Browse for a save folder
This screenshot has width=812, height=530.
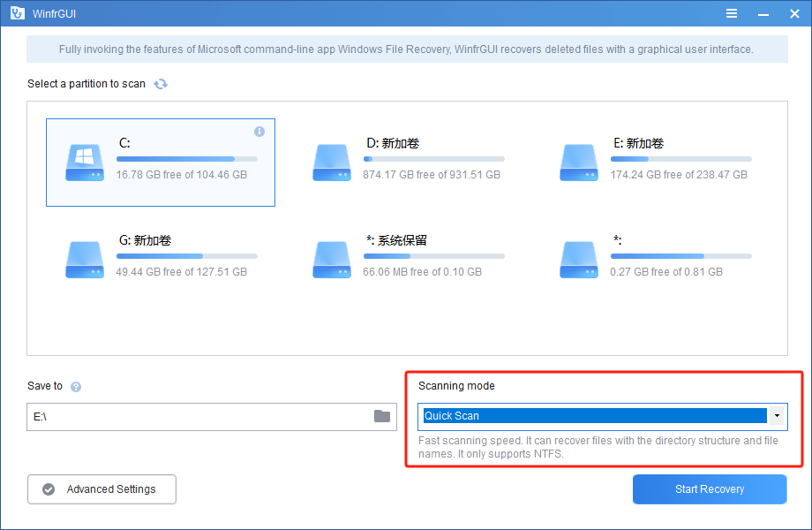coord(382,416)
